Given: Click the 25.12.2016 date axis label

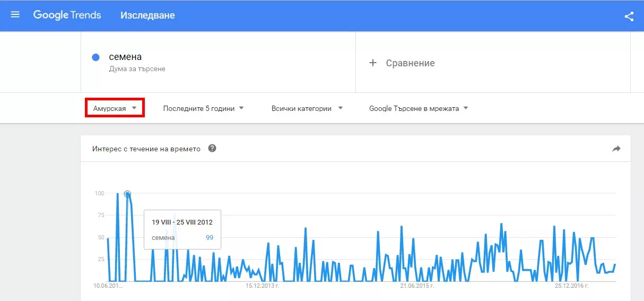Looking at the screenshot, I should 572,286.
